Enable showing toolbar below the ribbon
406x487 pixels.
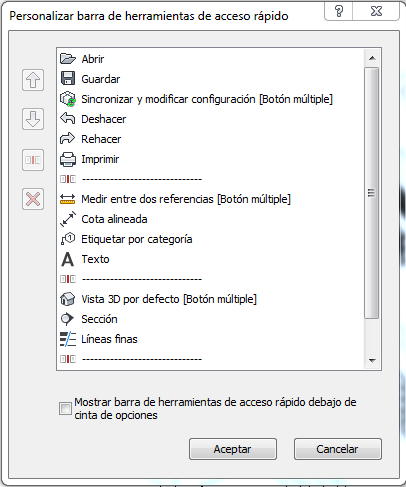point(65,408)
